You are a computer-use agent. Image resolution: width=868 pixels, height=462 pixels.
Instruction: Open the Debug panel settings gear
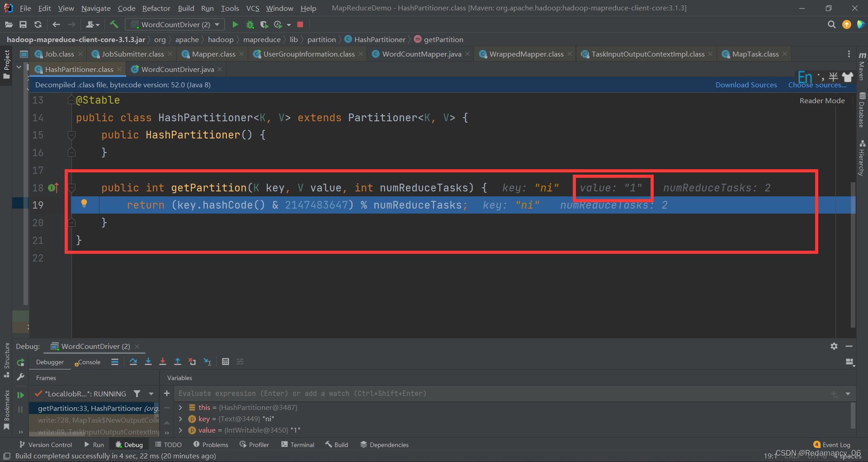[834, 346]
